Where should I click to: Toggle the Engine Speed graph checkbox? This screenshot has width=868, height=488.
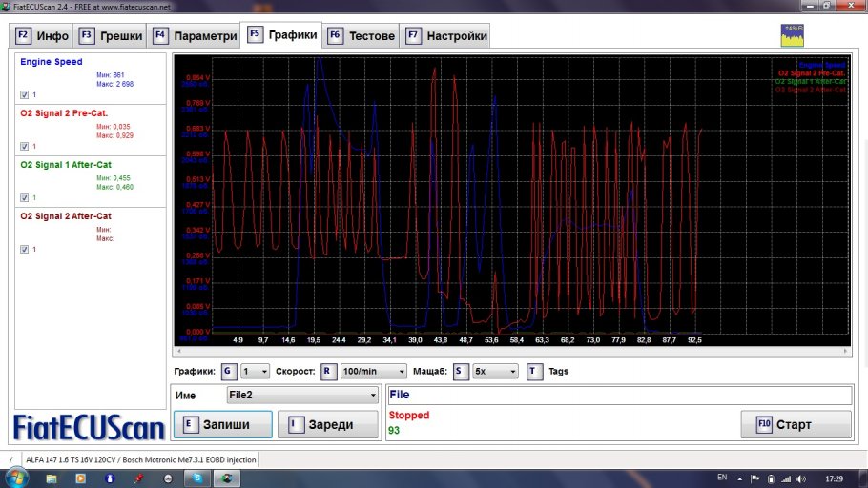click(x=25, y=94)
